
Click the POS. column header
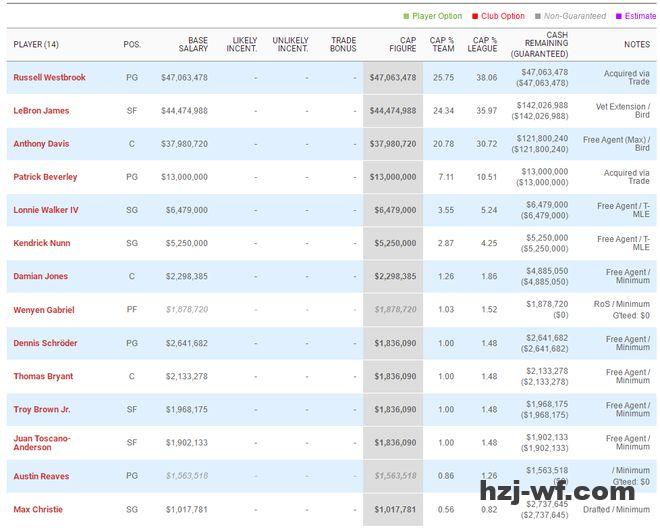(132, 45)
